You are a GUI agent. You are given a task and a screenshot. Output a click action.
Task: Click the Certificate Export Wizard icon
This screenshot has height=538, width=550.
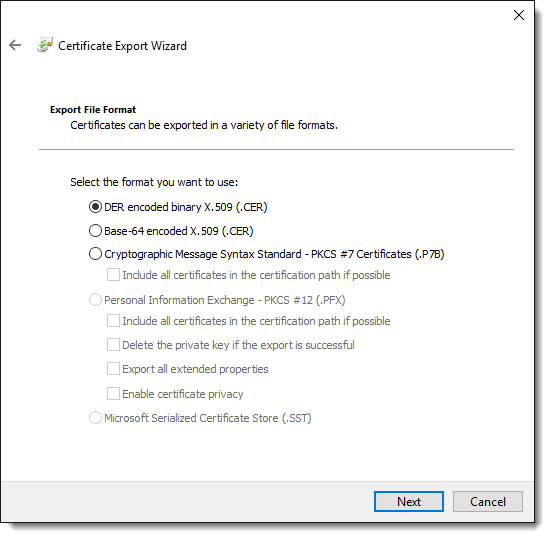pos(45,45)
